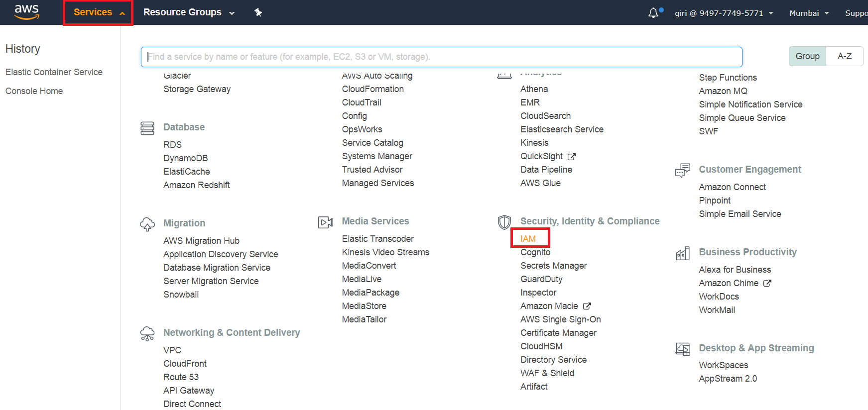
Task: Click the Media Services video icon
Action: [x=326, y=222]
